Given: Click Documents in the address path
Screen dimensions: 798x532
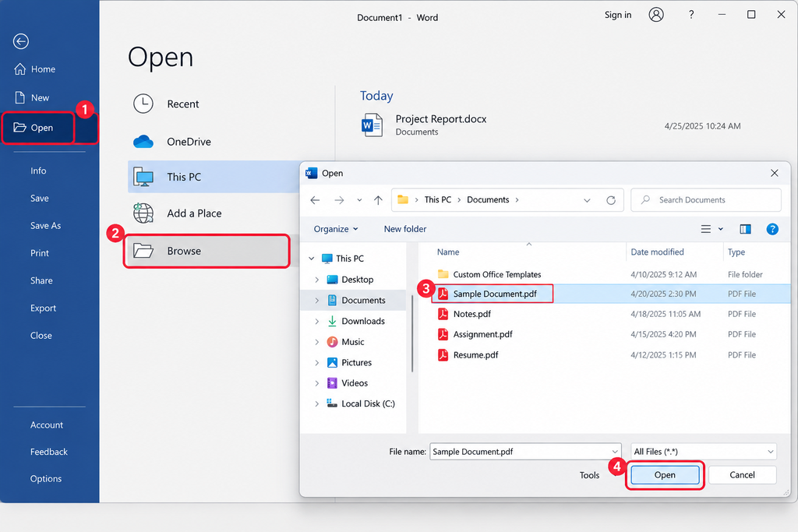Looking at the screenshot, I should tap(488, 200).
